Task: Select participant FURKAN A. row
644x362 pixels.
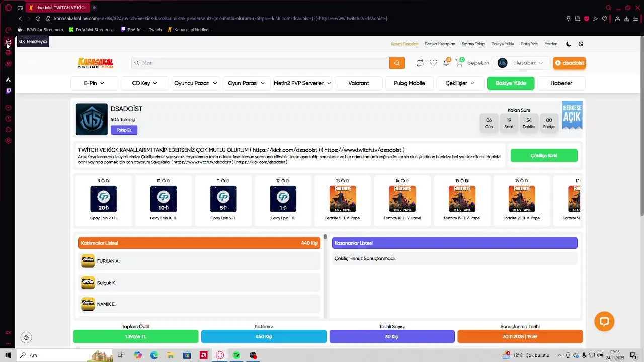Action: click(200, 261)
